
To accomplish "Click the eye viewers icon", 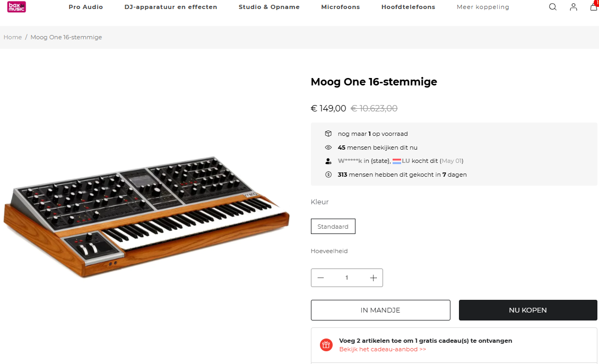I will (x=328, y=148).
